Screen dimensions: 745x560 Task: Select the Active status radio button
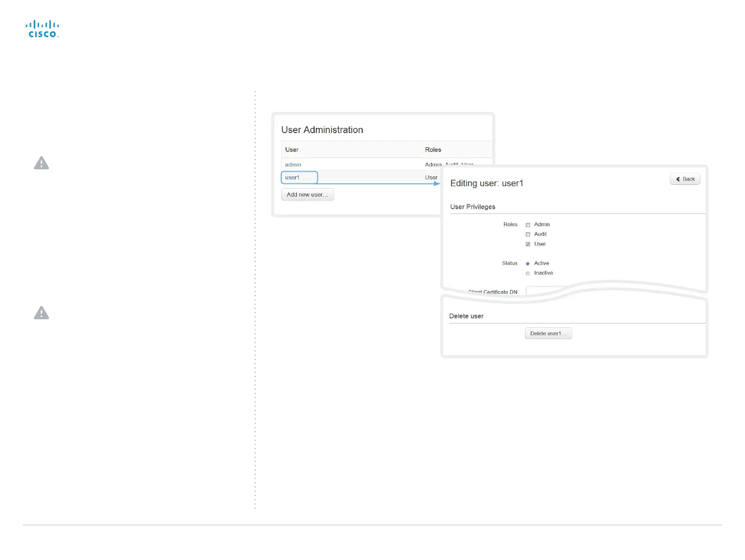pyautogui.click(x=528, y=264)
